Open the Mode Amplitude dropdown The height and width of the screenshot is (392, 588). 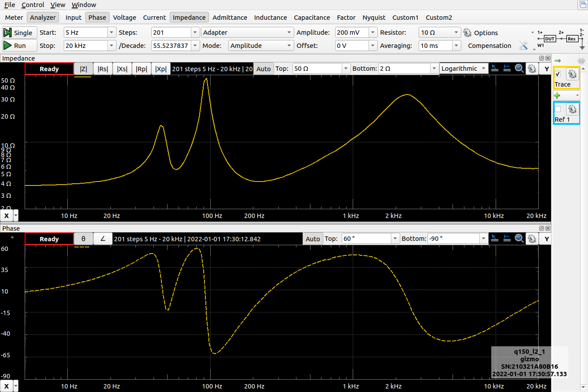[261, 46]
